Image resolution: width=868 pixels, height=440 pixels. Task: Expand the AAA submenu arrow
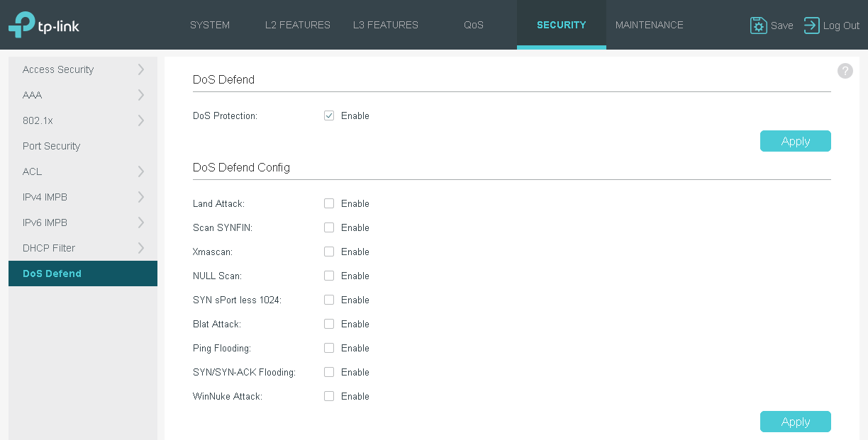point(141,95)
